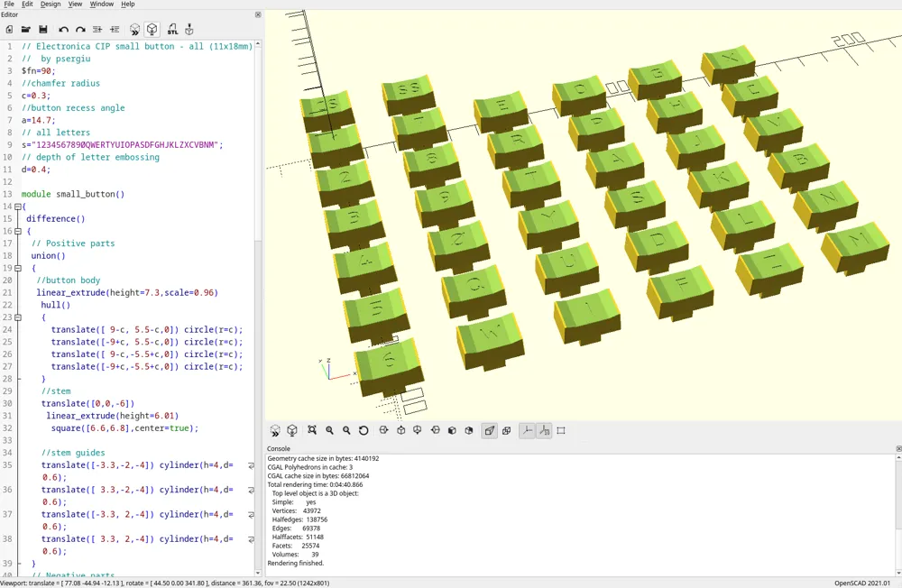This screenshot has width=902, height=588.
Task: Open the Help menu
Action: coord(128,4)
